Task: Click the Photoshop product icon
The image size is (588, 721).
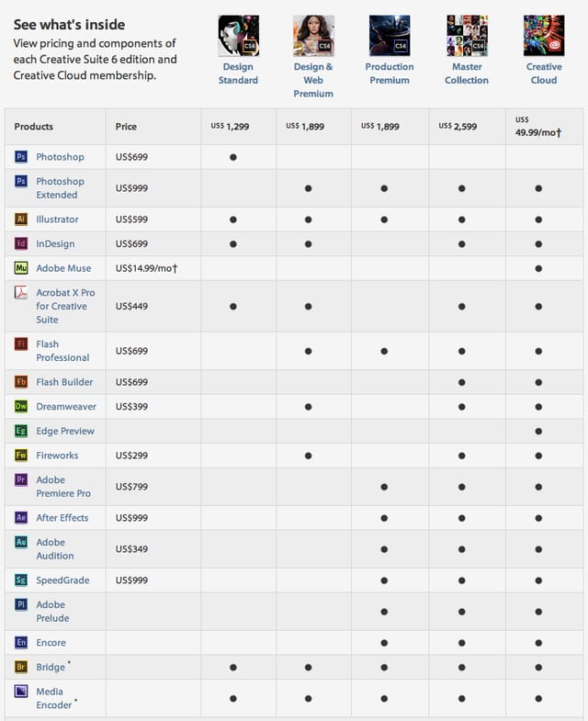Action: 21,157
